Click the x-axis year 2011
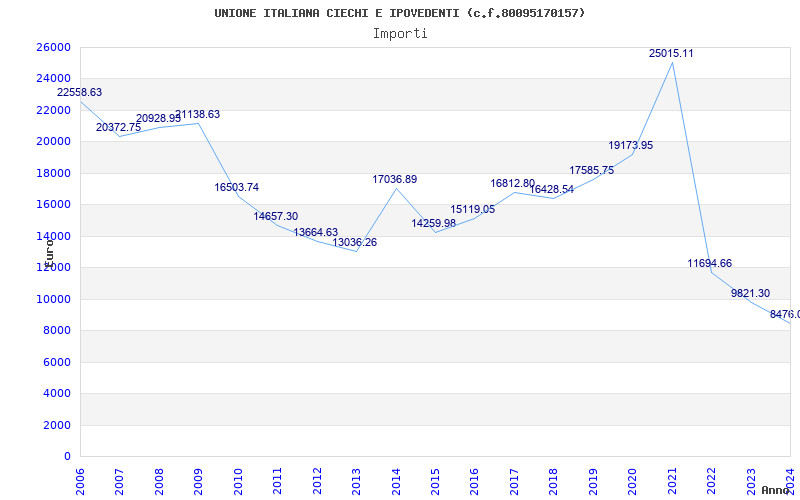This screenshot has width=800, height=500. [x=277, y=482]
